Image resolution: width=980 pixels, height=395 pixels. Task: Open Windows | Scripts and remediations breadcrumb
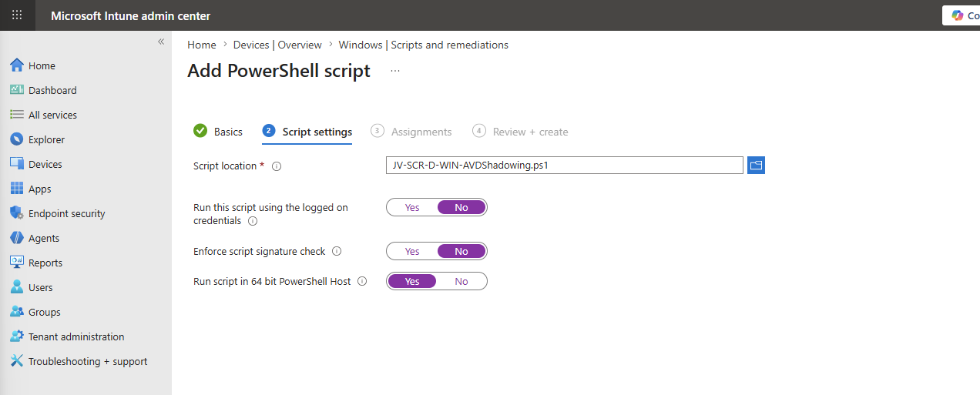click(x=424, y=45)
